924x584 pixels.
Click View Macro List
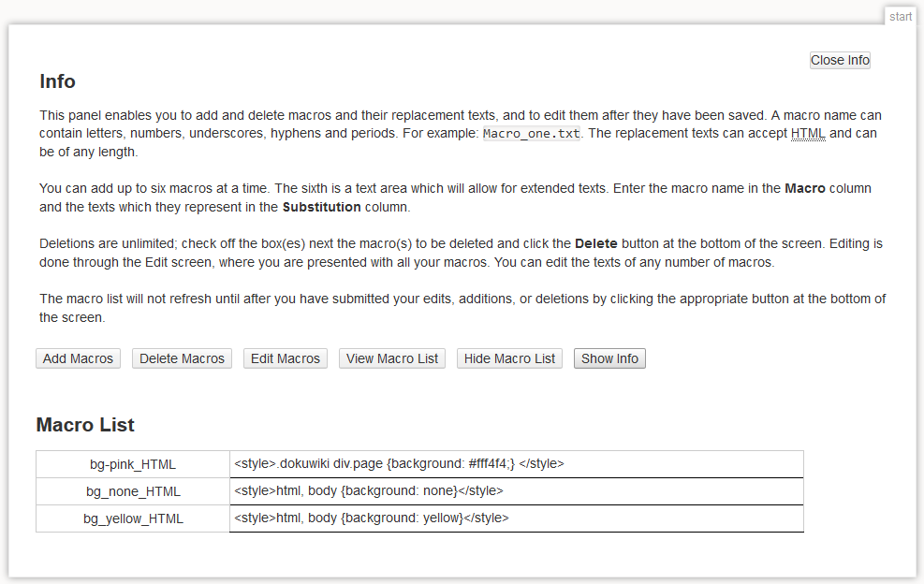[392, 358]
